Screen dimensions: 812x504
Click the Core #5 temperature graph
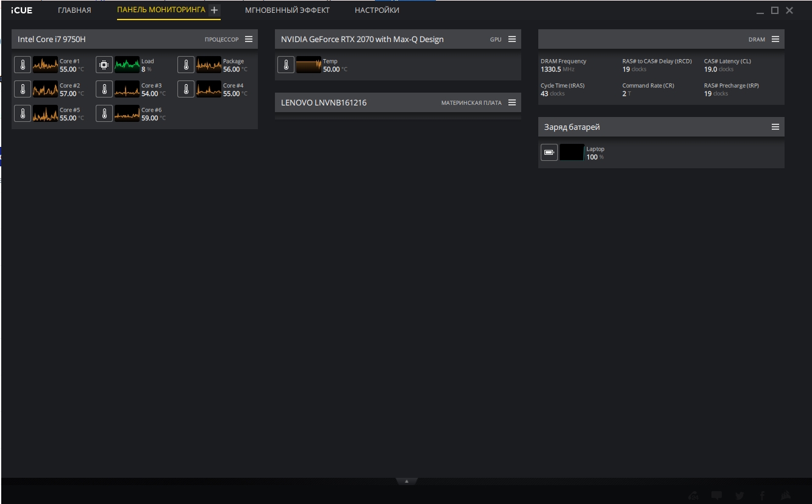[45, 113]
